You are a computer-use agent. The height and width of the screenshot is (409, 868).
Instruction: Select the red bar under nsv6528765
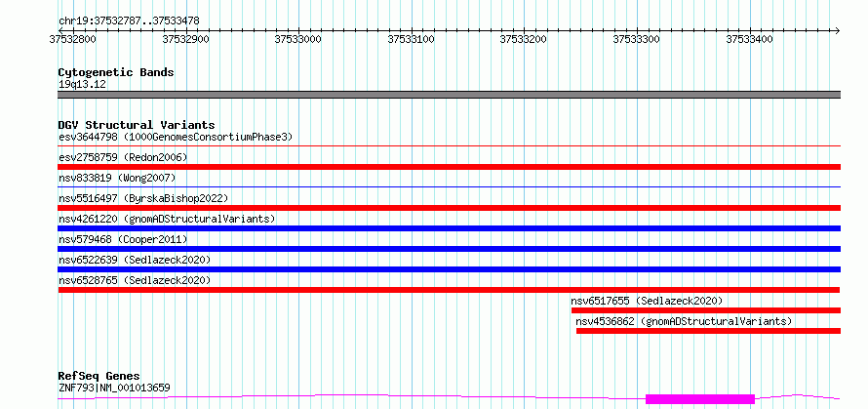[449, 290]
